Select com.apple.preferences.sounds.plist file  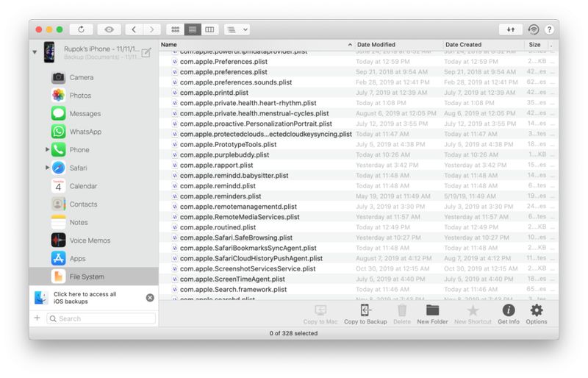[x=358, y=82]
